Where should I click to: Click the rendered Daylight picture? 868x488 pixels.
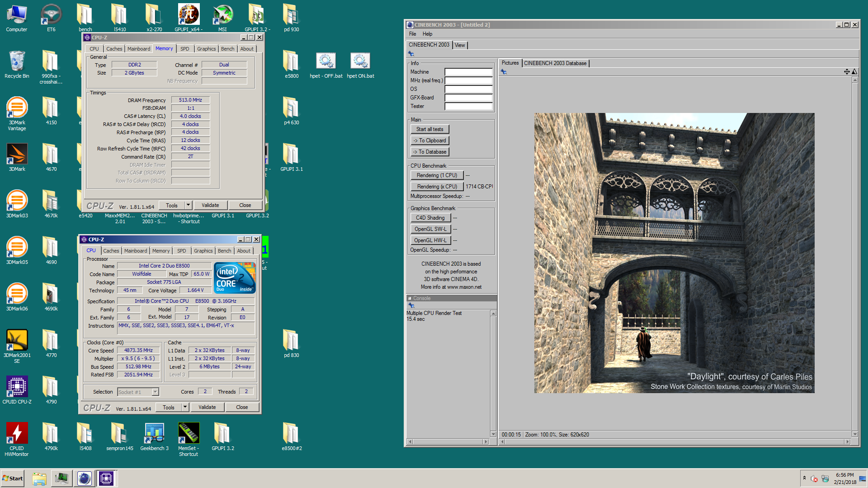point(674,253)
